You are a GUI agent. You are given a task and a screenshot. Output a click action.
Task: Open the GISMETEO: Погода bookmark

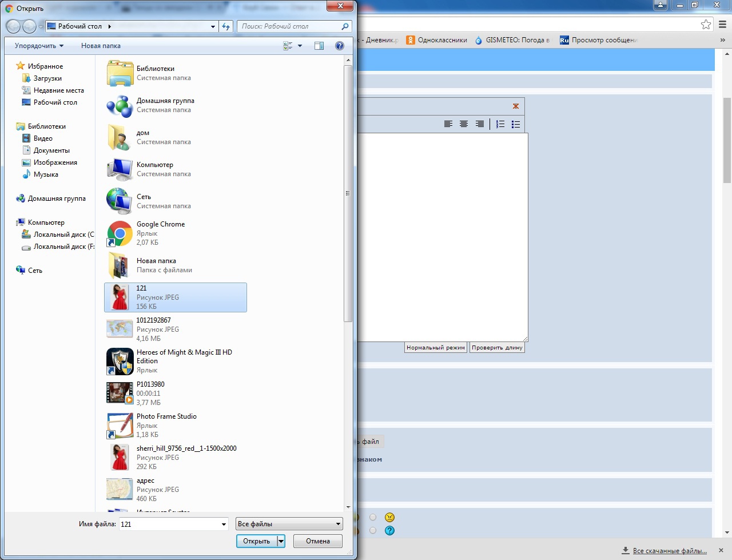tap(512, 40)
